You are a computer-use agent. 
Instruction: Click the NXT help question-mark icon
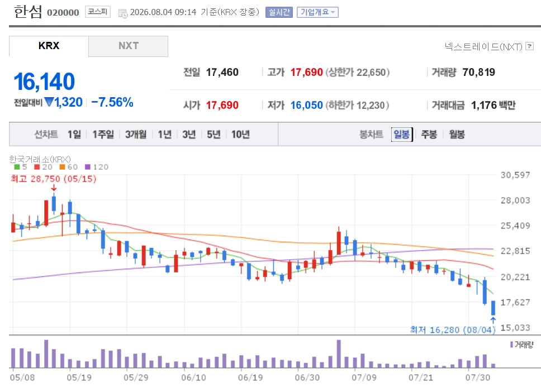(529, 46)
